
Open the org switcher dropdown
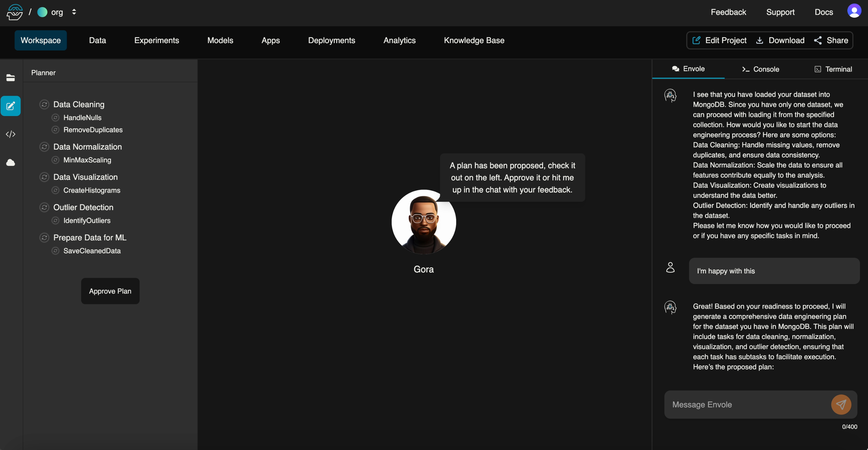[74, 12]
